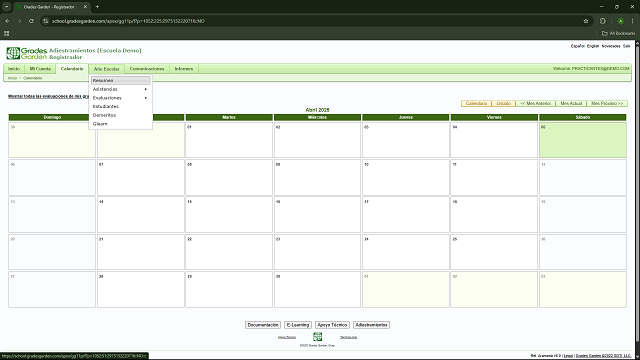Click the Sábado column header
The width and height of the screenshot is (640, 360).
pos(583,118)
